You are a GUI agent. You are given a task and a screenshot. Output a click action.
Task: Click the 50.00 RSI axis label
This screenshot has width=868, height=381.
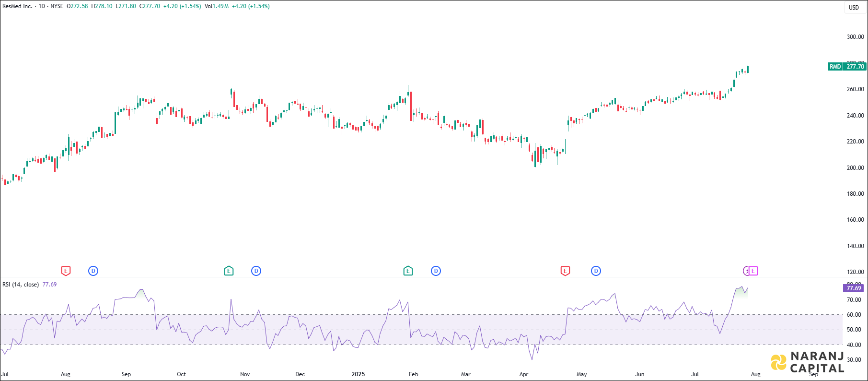(x=854, y=330)
